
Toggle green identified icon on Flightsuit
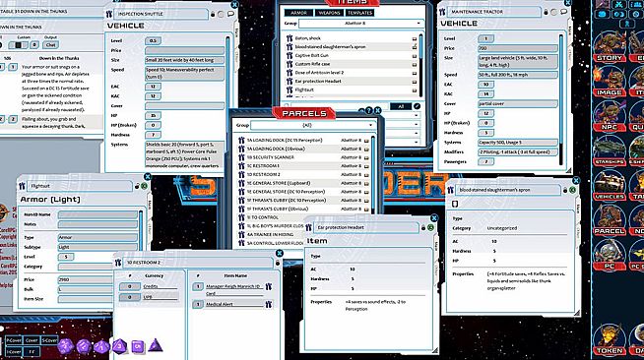click(x=145, y=186)
